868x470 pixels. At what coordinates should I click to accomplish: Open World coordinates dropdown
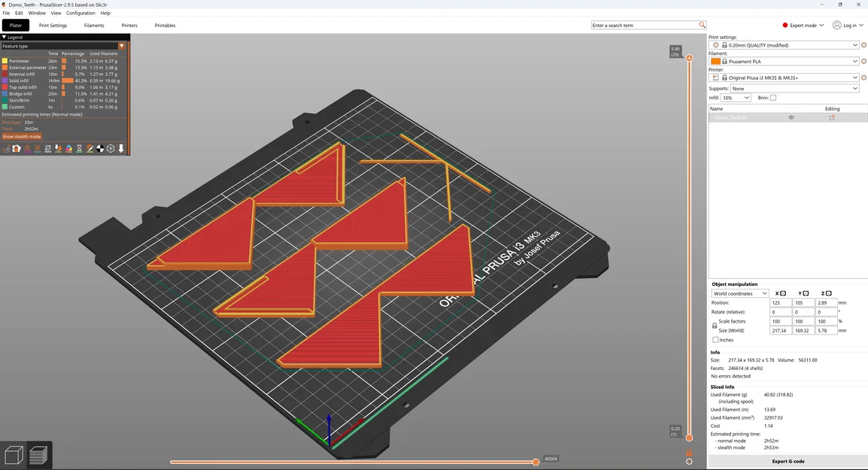click(740, 293)
